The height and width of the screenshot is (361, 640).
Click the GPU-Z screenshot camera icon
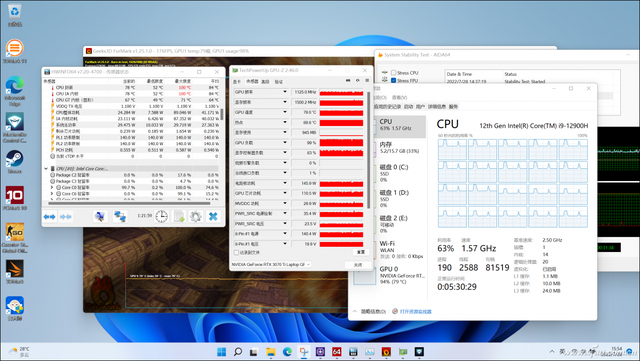(348, 80)
